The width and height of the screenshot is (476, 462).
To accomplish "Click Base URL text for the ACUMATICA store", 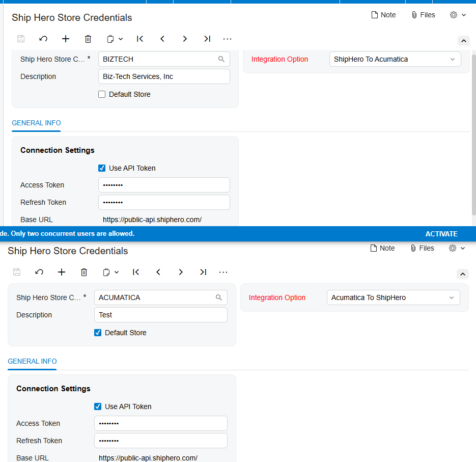I will tap(148, 458).
